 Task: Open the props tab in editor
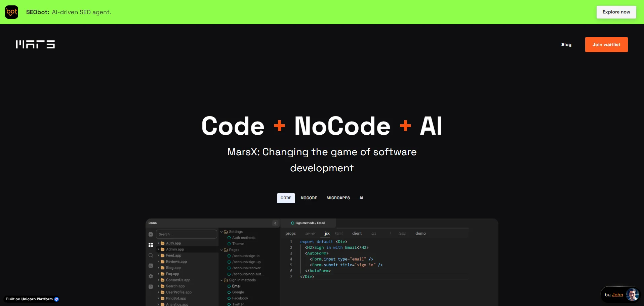(x=290, y=233)
